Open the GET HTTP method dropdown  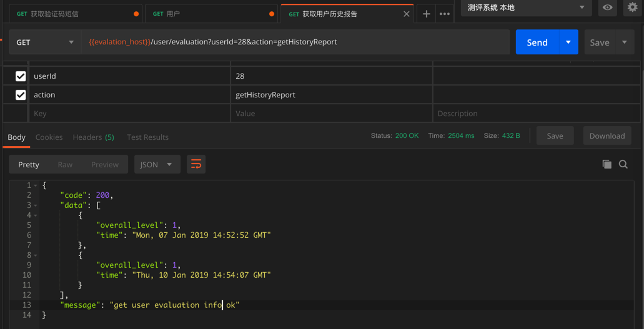point(44,42)
